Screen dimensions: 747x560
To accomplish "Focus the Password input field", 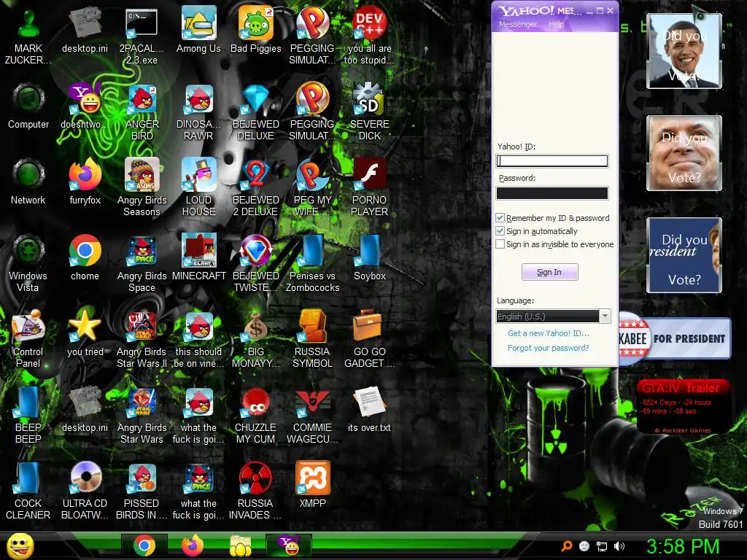I will pos(552,192).
